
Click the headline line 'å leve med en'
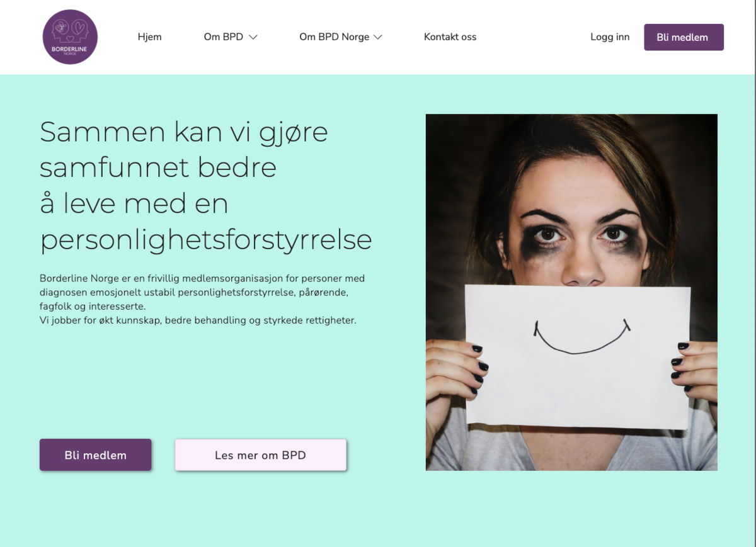pos(134,203)
